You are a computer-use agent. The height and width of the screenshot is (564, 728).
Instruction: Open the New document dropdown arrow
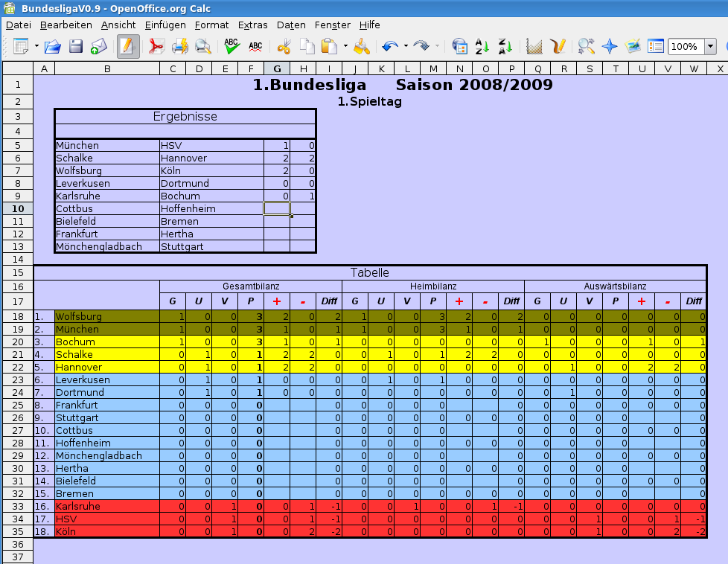point(36,47)
